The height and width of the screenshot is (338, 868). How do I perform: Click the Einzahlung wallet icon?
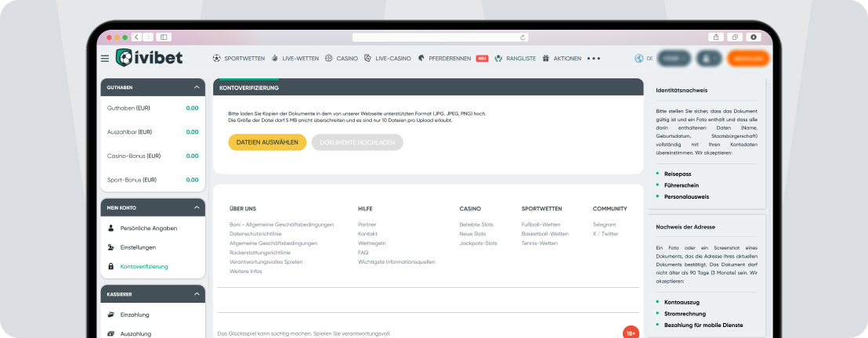[110, 315]
